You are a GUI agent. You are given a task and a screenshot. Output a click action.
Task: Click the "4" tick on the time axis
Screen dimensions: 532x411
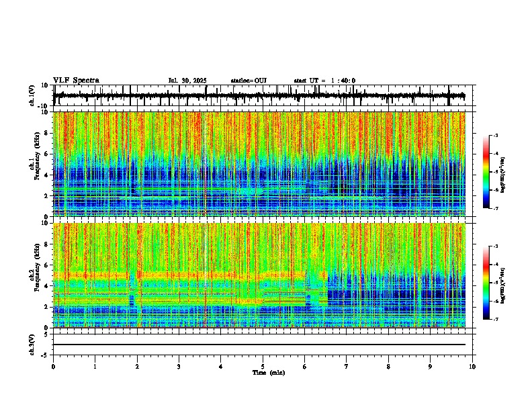[x=221, y=367]
